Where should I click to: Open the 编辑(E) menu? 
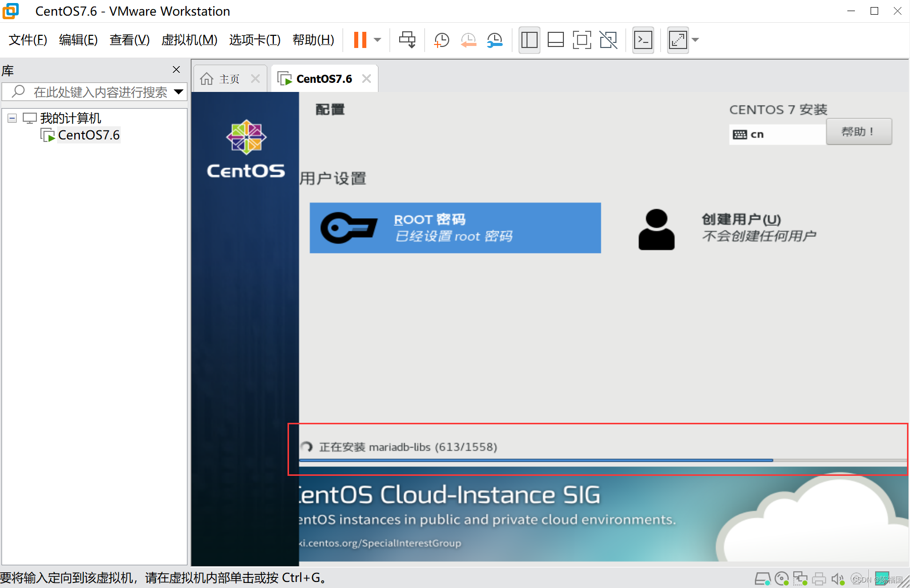(x=78, y=40)
